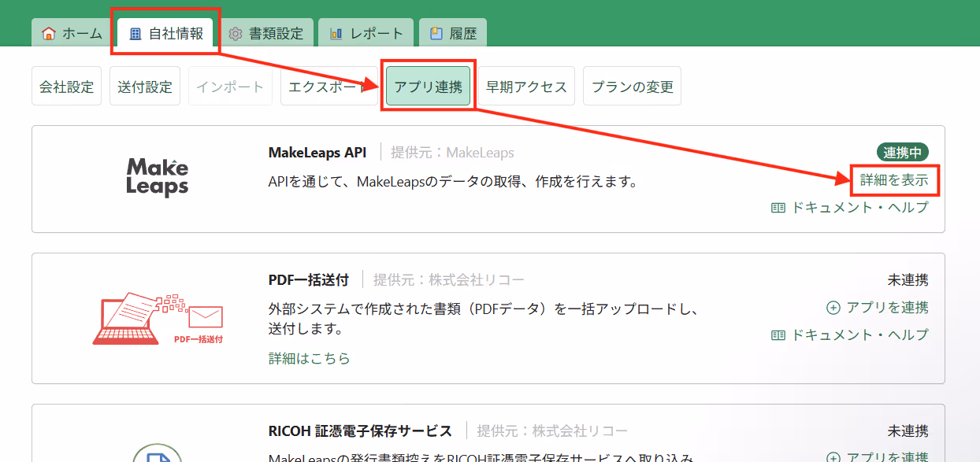
Task: Click アプリを連携 for RICOH 証憑電子保存サービス
Action: pos(887,457)
